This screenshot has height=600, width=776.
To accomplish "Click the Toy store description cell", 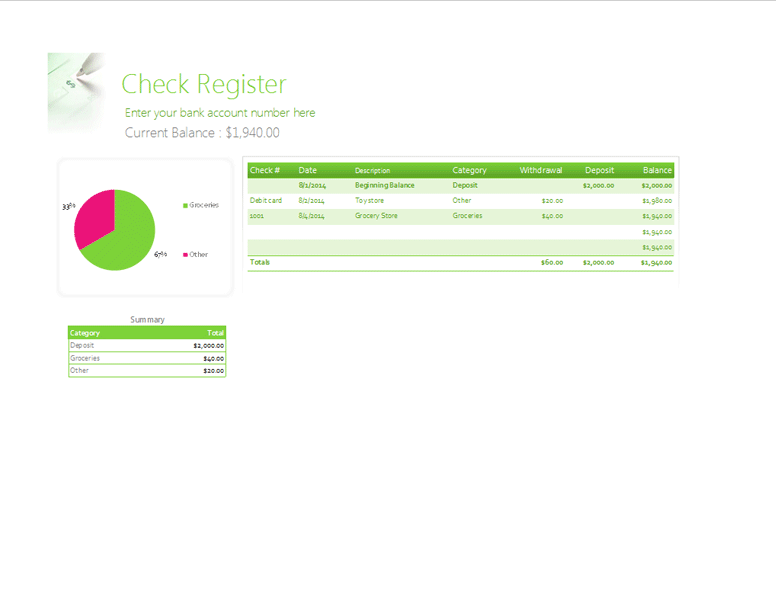I will coord(369,200).
